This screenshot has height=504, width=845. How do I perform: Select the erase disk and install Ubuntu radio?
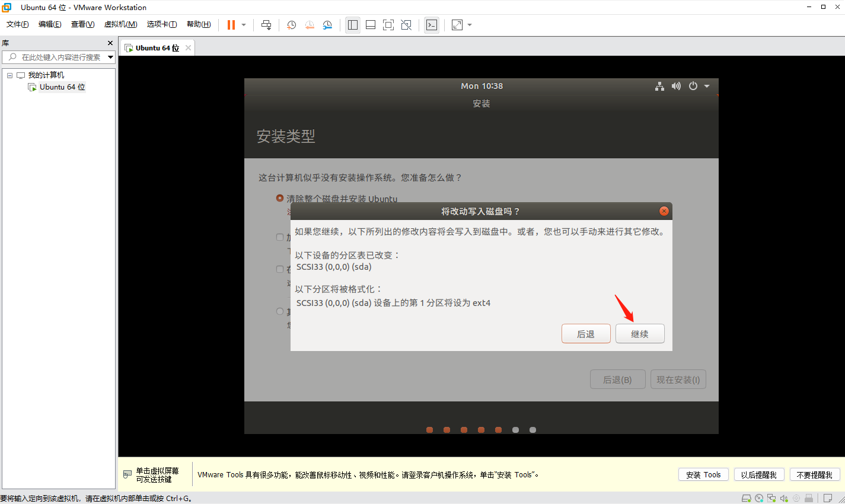click(280, 198)
